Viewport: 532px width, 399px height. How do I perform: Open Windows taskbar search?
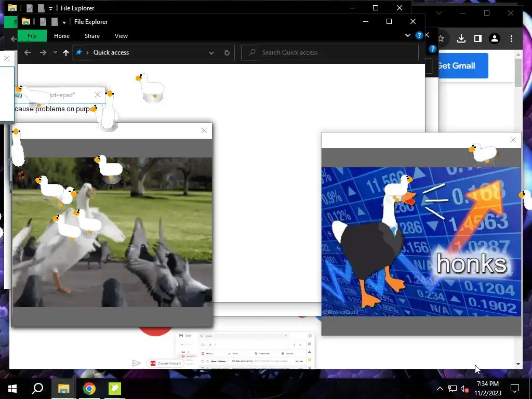coord(37,389)
